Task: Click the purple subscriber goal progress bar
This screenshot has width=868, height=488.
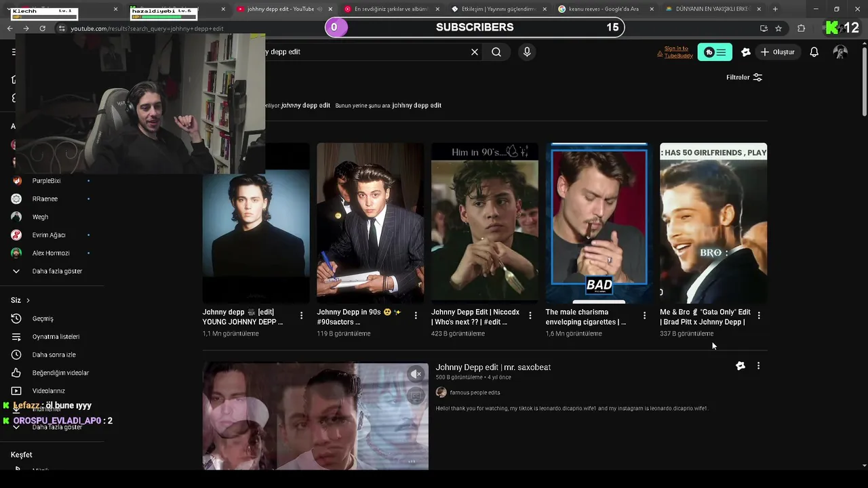Action: click(475, 27)
